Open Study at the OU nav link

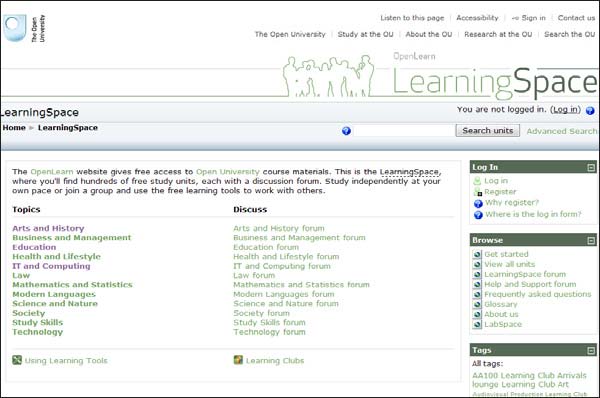(x=365, y=34)
